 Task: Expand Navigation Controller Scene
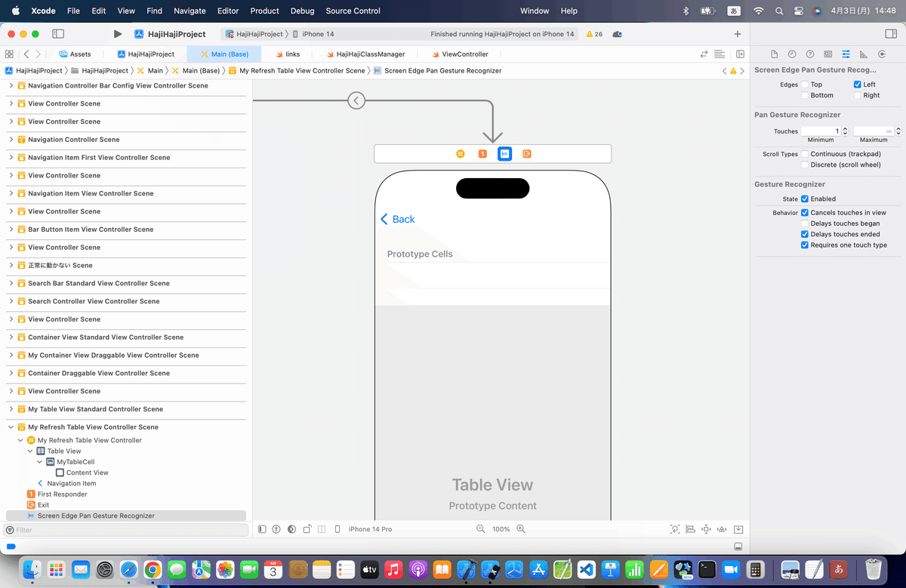tap(11, 140)
